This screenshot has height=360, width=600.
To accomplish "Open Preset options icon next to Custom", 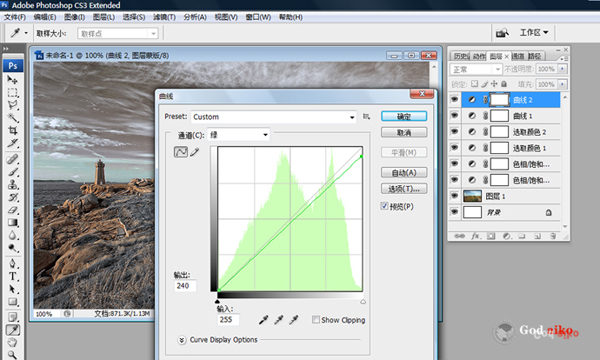I will [x=366, y=116].
